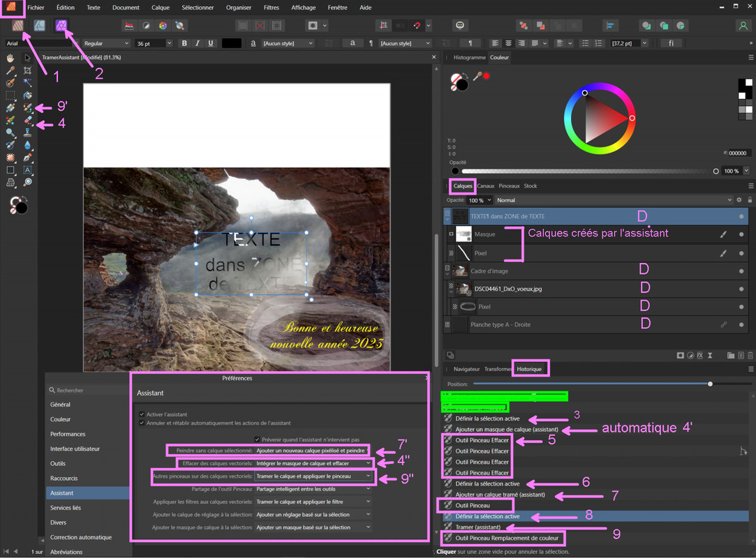Toggle the Quick Mask toolbar icon
The height and width of the screenshot is (558, 756).
tap(313, 26)
